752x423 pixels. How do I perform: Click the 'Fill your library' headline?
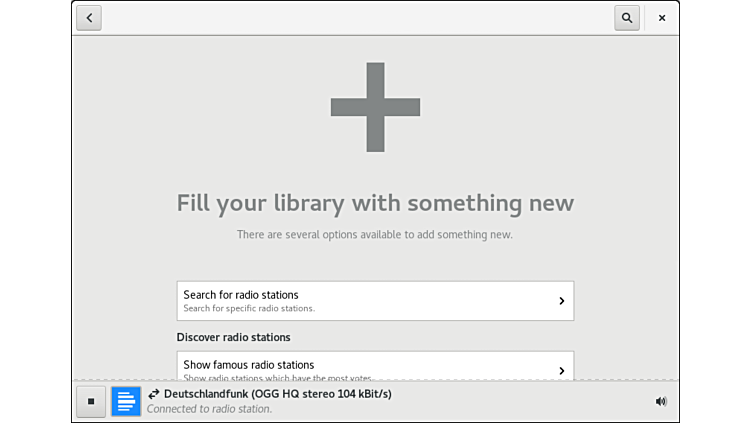(x=375, y=203)
